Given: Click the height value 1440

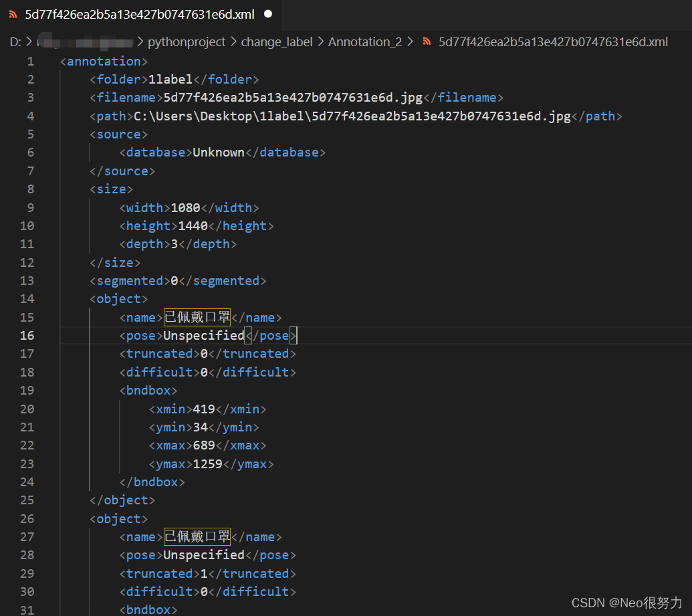Looking at the screenshot, I should click(x=193, y=225).
